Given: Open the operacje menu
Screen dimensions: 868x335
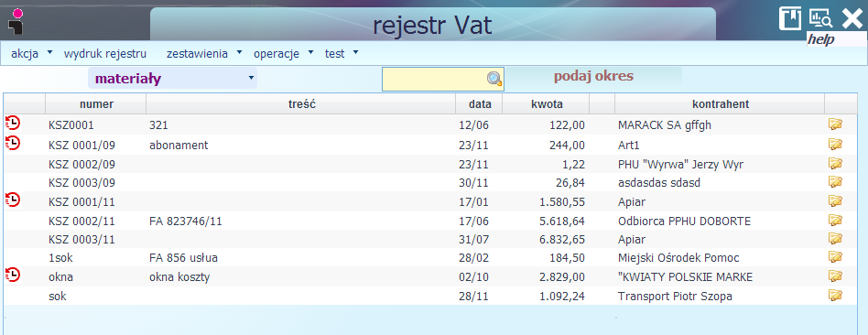Looking at the screenshot, I should [283, 54].
